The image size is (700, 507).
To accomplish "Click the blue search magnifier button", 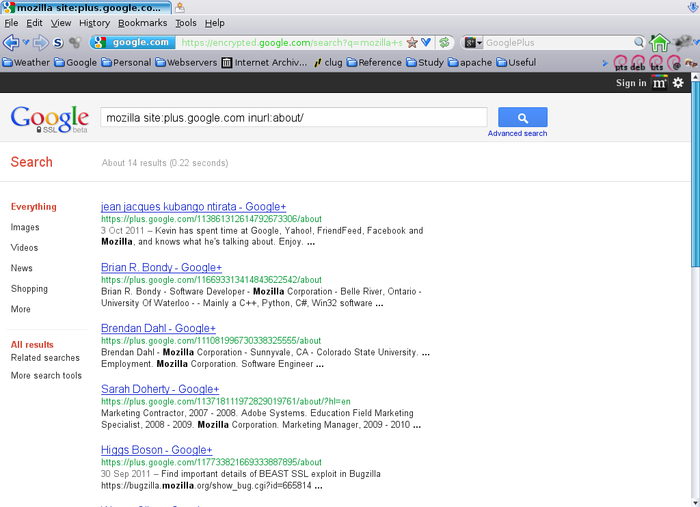I will tap(523, 117).
